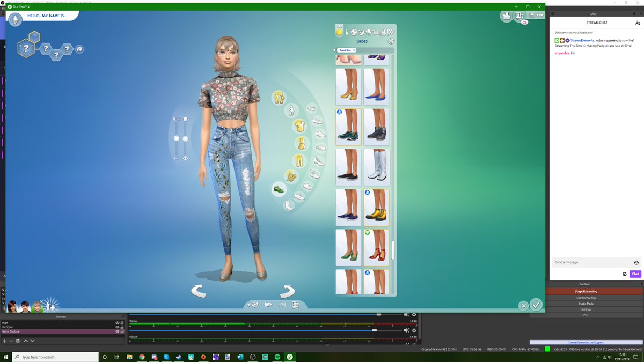The height and width of the screenshot is (362, 644).
Task: Select the Athletic outfit soccer ball tab
Action: tap(354, 32)
